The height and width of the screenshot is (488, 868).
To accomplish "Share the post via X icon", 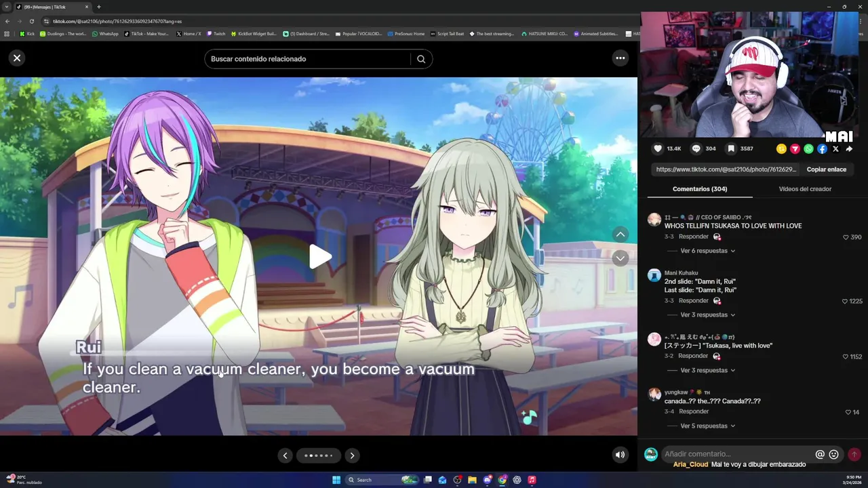I will pos(835,148).
